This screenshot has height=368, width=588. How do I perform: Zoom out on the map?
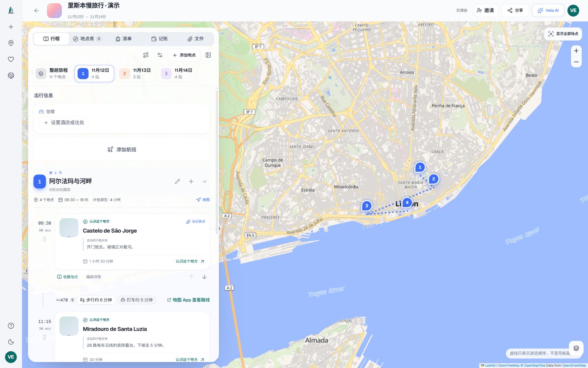(576, 62)
